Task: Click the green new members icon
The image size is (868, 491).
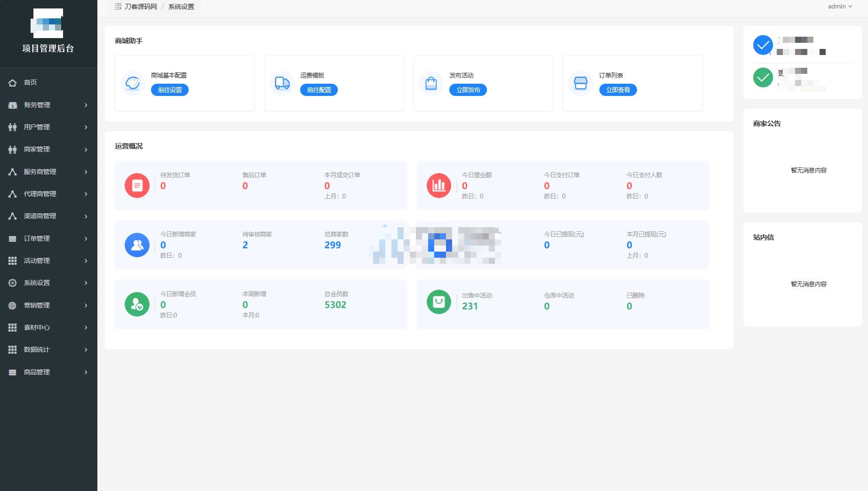Action: [x=137, y=304]
